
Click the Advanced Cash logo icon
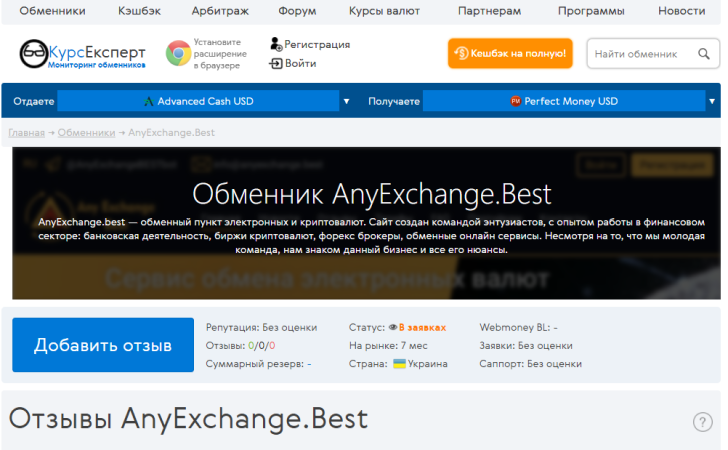pyautogui.click(x=149, y=101)
